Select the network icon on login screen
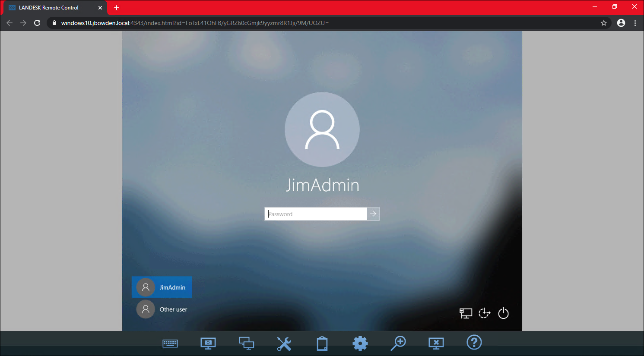 pyautogui.click(x=465, y=313)
